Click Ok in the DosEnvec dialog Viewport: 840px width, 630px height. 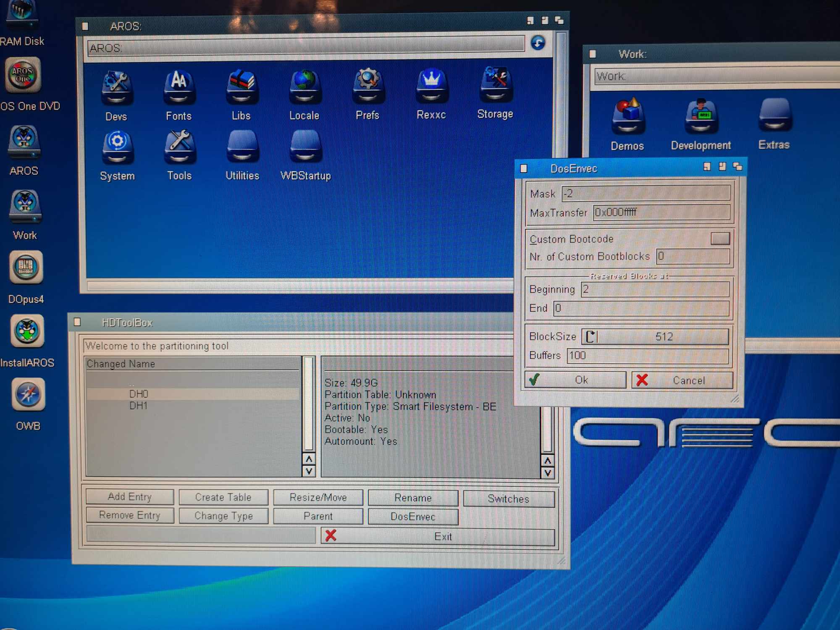575,380
